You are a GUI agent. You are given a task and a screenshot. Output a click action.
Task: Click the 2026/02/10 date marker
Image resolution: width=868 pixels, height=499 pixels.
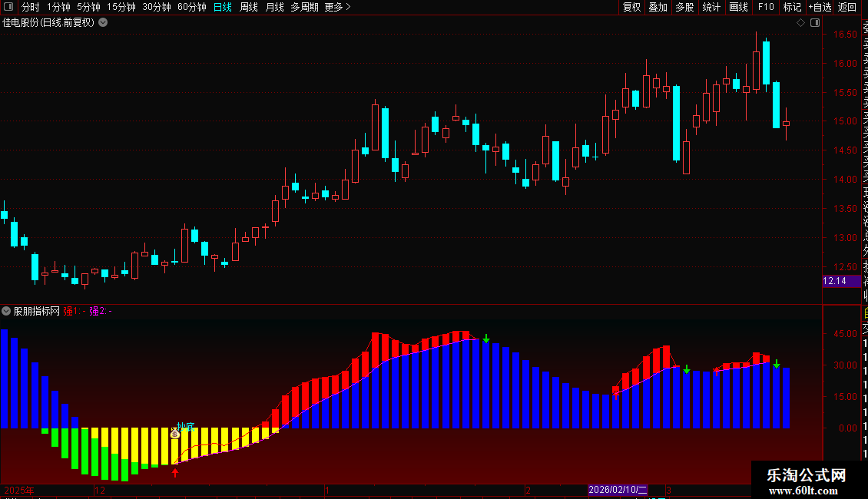tap(618, 490)
